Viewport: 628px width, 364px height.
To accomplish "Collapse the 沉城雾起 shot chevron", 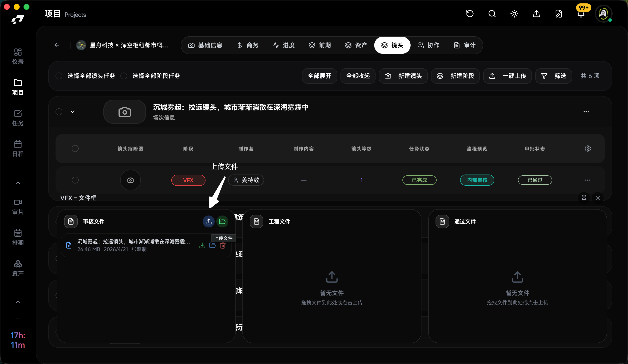I will 73,112.
